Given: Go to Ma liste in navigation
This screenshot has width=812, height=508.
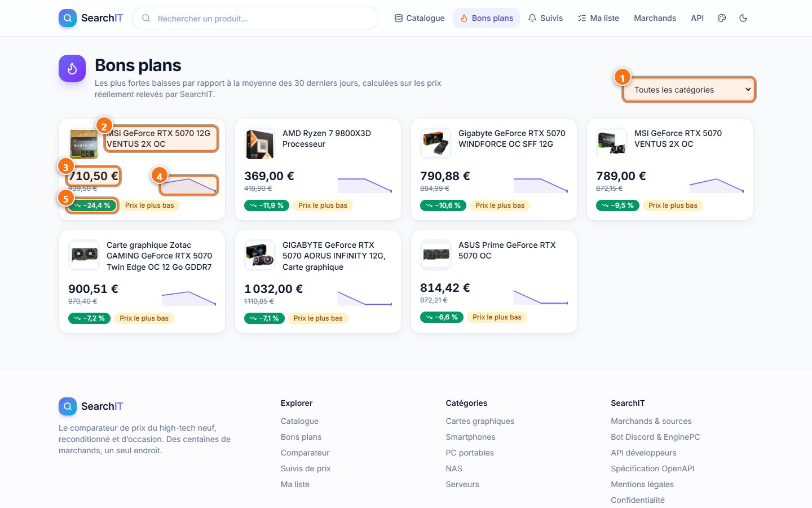Looking at the screenshot, I should [x=598, y=18].
